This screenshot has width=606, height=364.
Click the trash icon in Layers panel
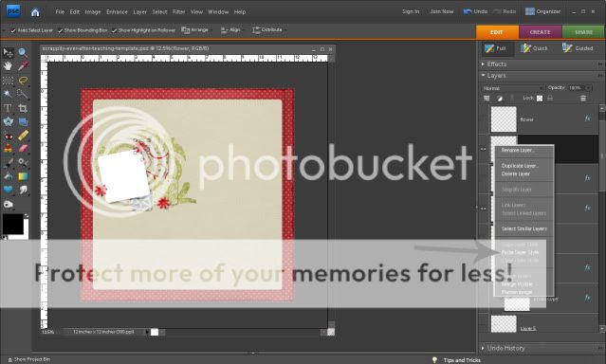(x=583, y=99)
